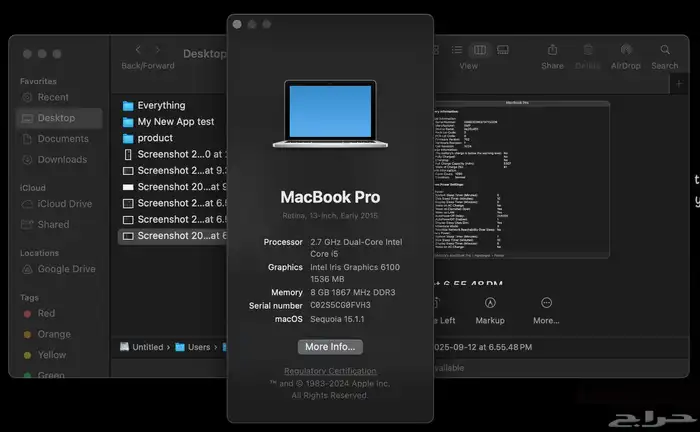Open the Regulatory Certification link
Image resolution: width=700 pixels, height=432 pixels.
tap(330, 371)
